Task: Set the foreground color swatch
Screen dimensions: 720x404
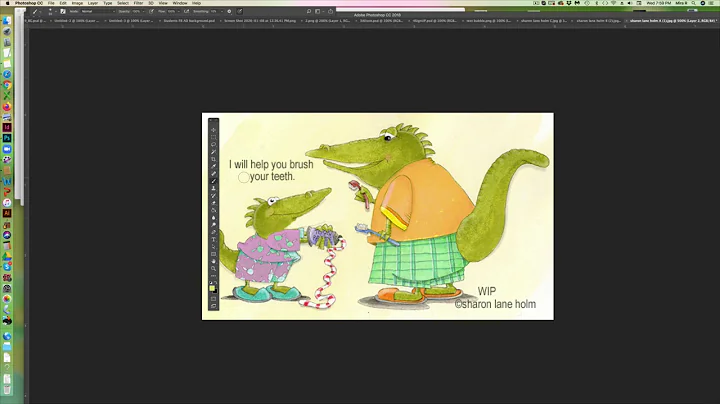Action: pos(212,288)
